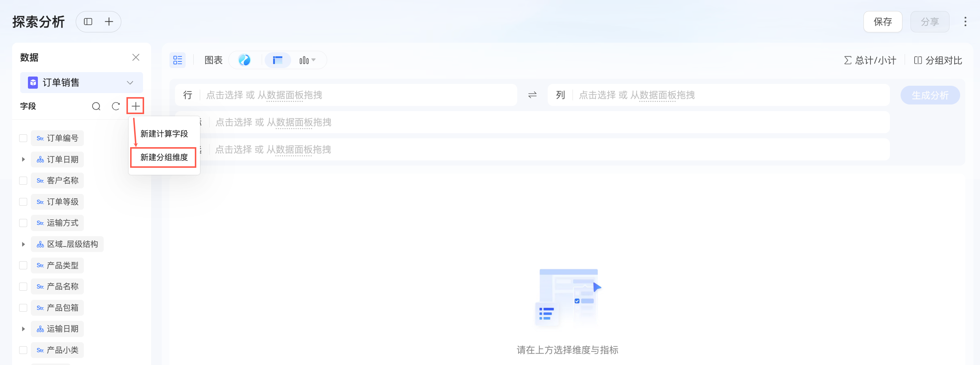Click the 列 field drop area

tap(719, 95)
